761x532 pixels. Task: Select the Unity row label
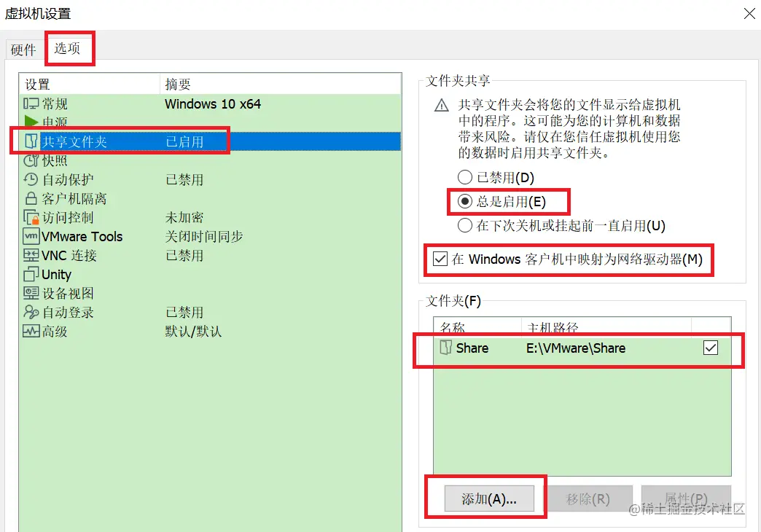pyautogui.click(x=56, y=275)
